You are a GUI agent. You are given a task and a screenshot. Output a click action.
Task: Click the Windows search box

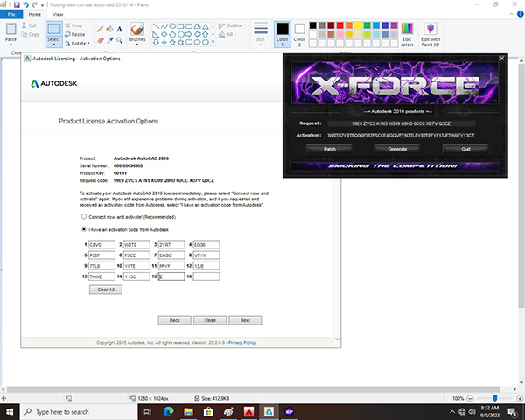point(79,412)
